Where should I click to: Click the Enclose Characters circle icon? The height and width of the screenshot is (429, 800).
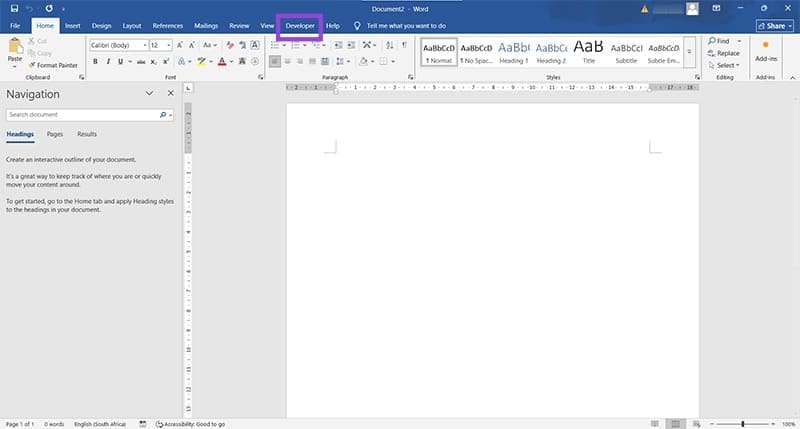click(x=255, y=62)
